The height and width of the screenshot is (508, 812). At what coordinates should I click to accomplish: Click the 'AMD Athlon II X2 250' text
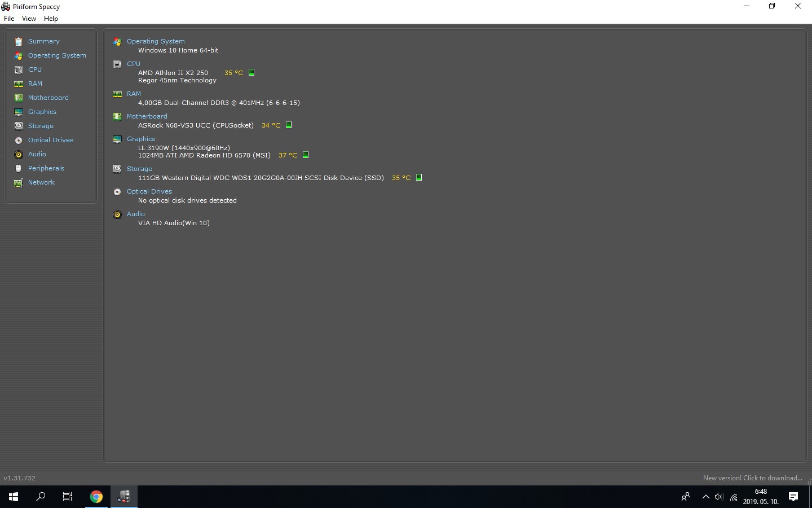tap(173, 73)
